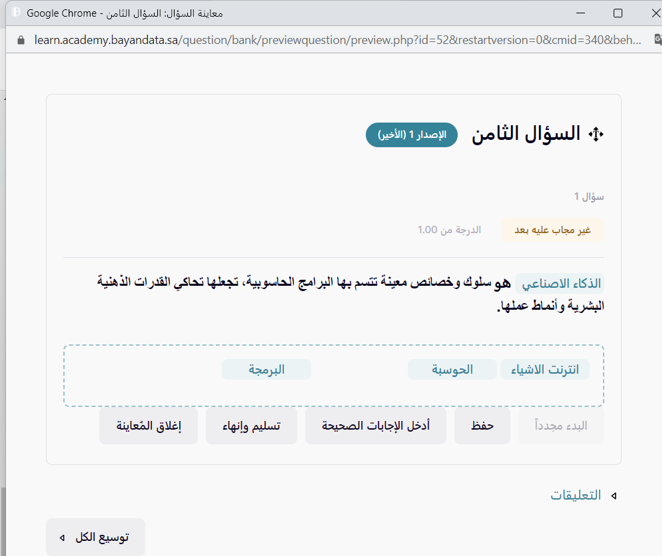Viewport: 662px width, 556px height.
Task: Click the arrow next to التعليقات
Action: click(x=613, y=495)
